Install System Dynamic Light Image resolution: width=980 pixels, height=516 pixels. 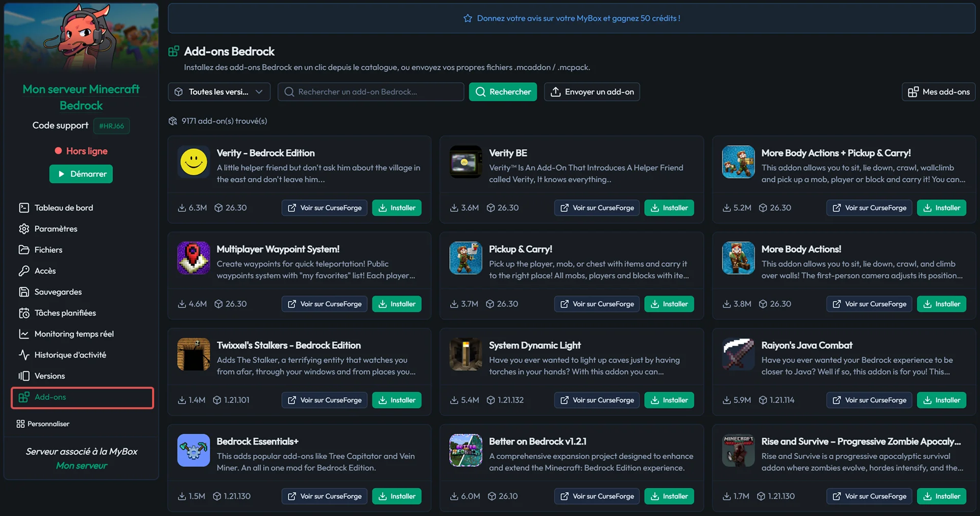pyautogui.click(x=669, y=400)
